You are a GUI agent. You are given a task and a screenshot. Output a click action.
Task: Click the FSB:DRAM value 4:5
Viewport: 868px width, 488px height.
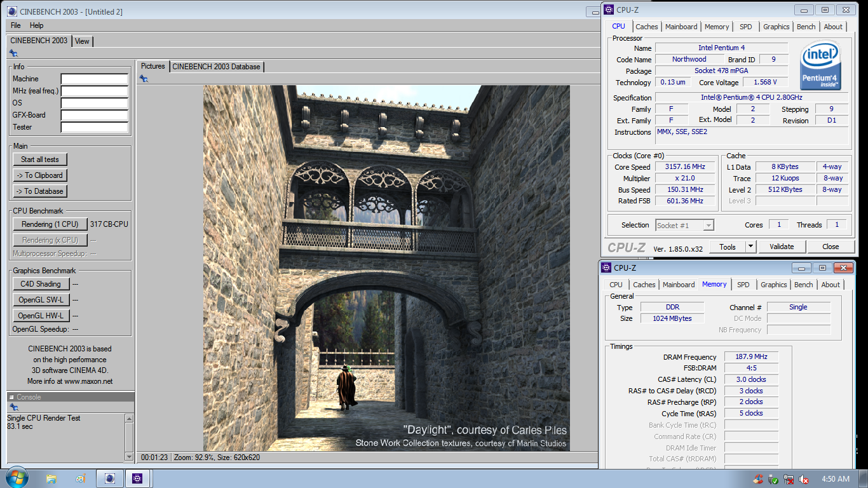[751, 368]
